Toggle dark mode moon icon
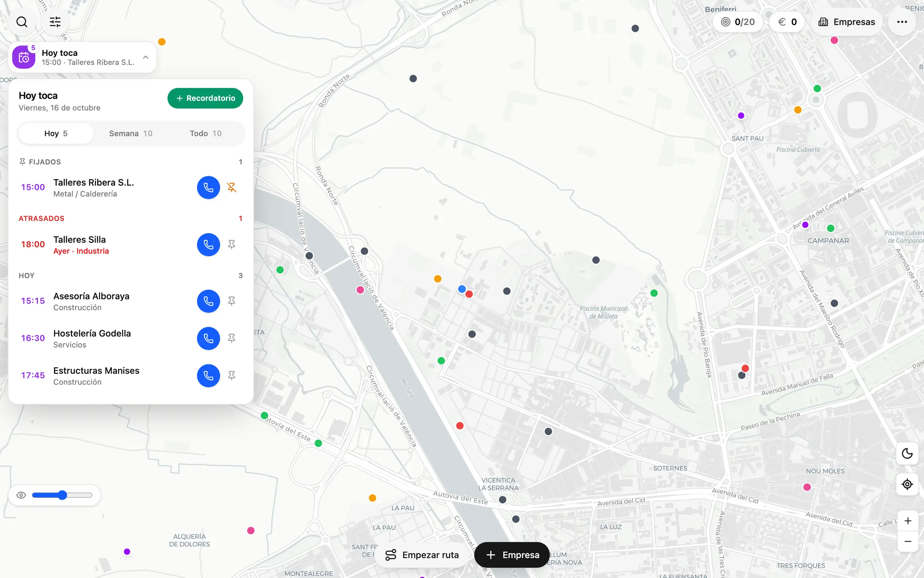This screenshot has height=578, width=924. (x=907, y=454)
